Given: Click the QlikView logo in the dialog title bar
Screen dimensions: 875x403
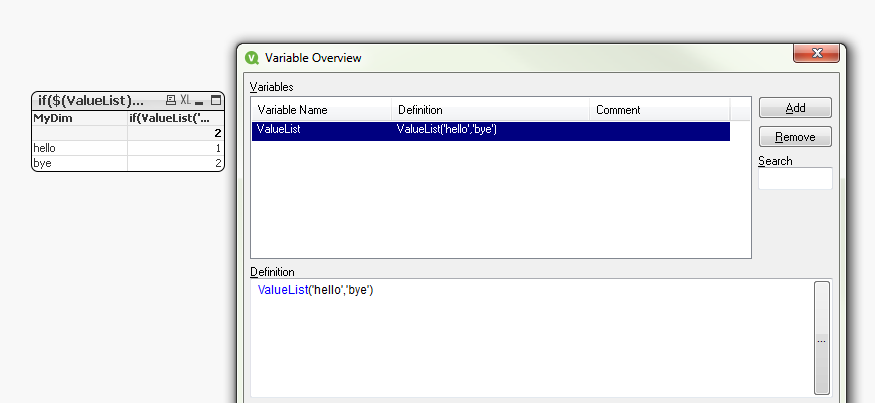Looking at the screenshot, I should (x=252, y=58).
